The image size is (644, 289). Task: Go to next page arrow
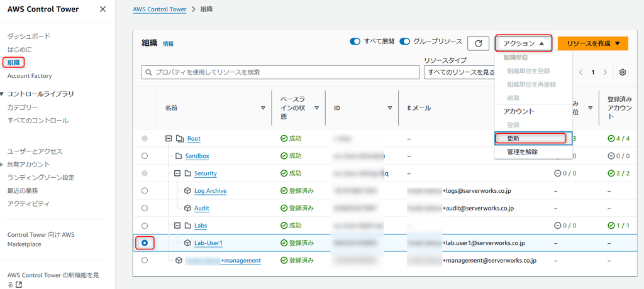605,72
